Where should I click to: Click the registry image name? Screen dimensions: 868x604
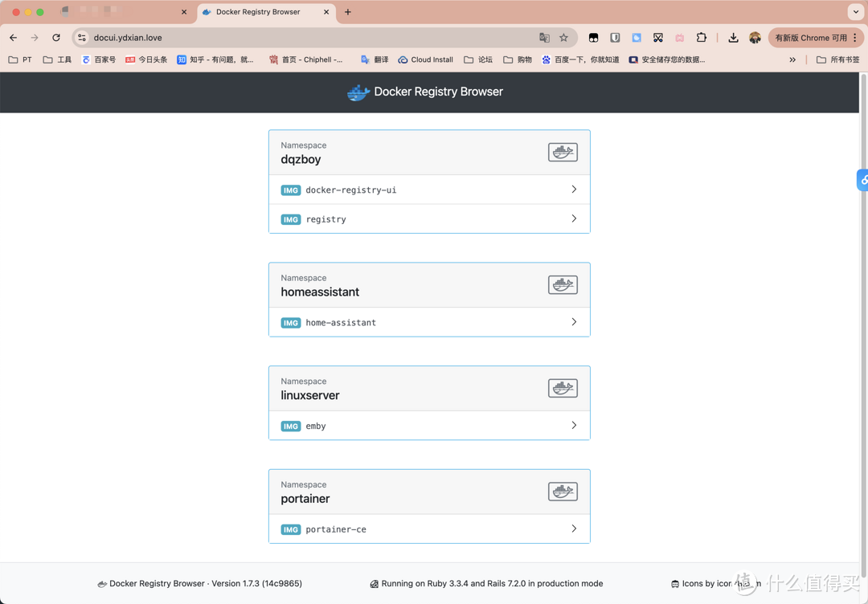click(326, 219)
